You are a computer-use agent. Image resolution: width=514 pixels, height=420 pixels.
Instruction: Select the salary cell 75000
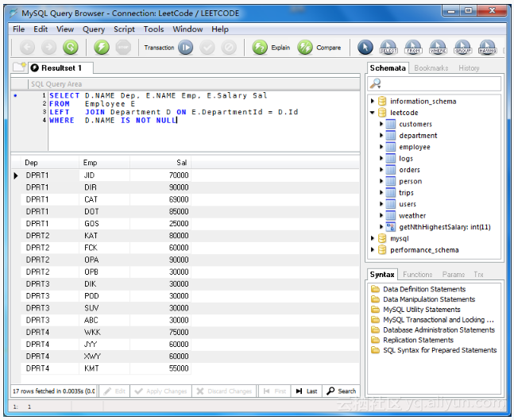160,332
